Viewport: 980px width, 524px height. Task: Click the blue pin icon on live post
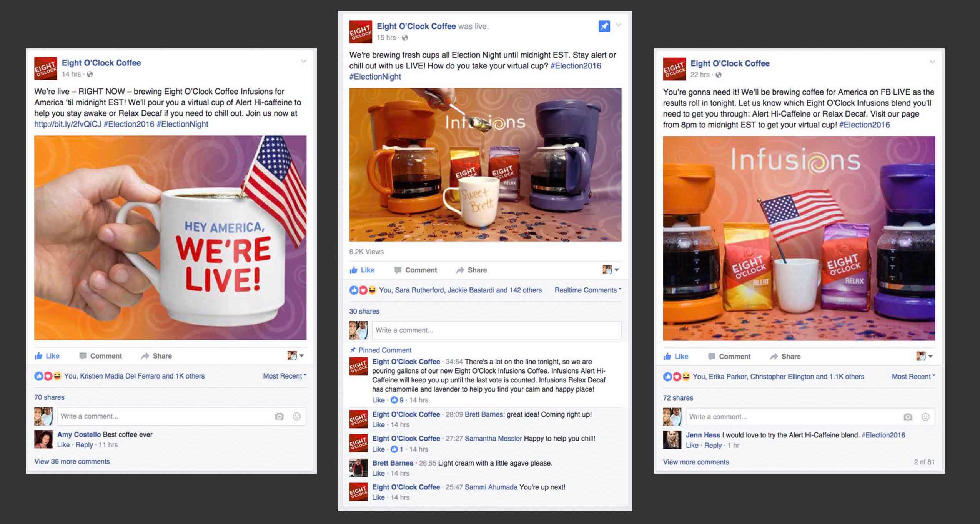tap(604, 26)
